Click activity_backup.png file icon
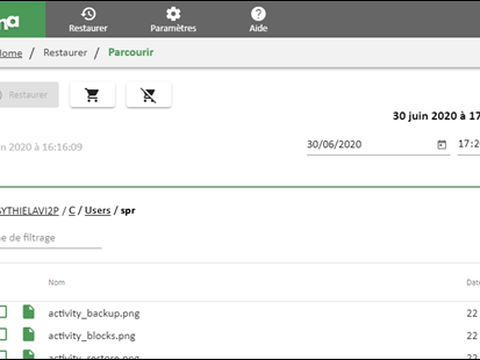480x360 pixels. click(x=29, y=312)
